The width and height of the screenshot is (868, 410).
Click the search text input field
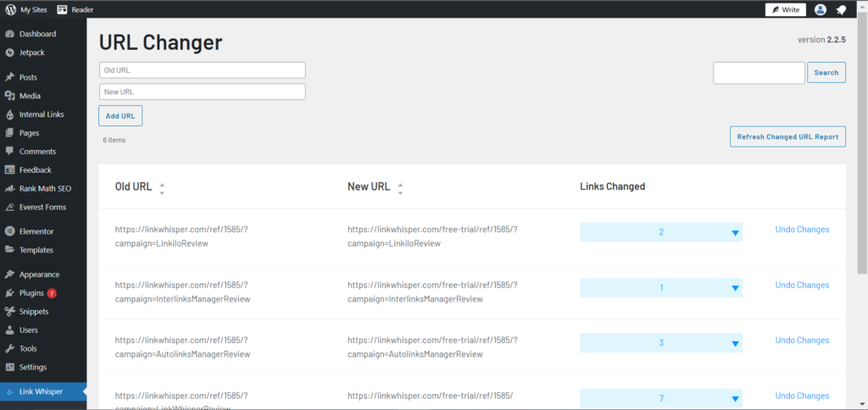coord(759,73)
